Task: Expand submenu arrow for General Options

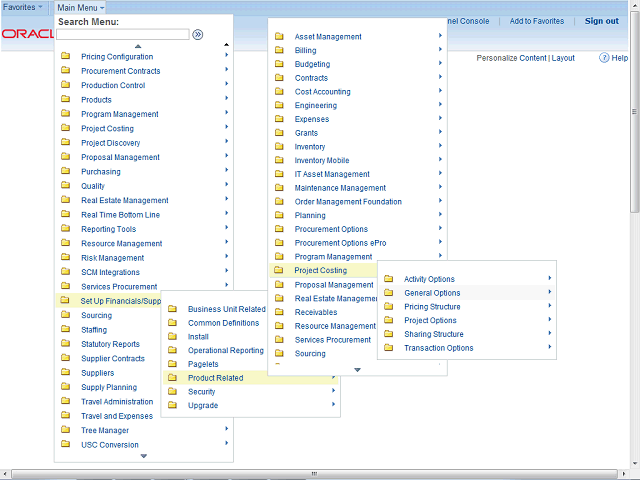Action: coord(550,292)
